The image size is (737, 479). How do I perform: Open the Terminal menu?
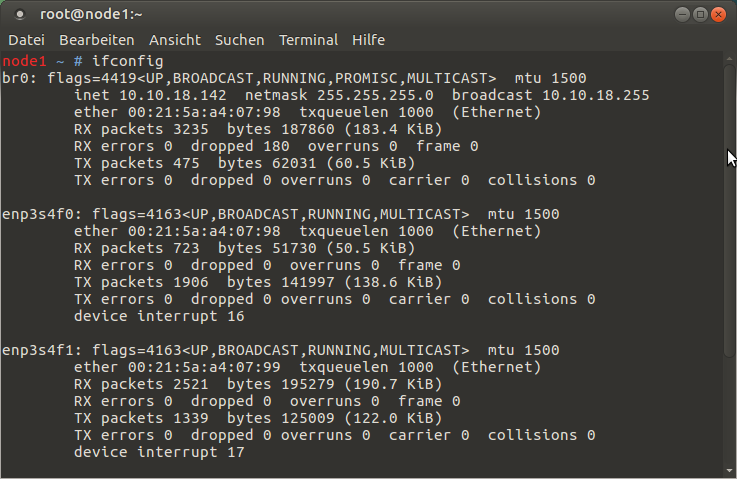[308, 40]
